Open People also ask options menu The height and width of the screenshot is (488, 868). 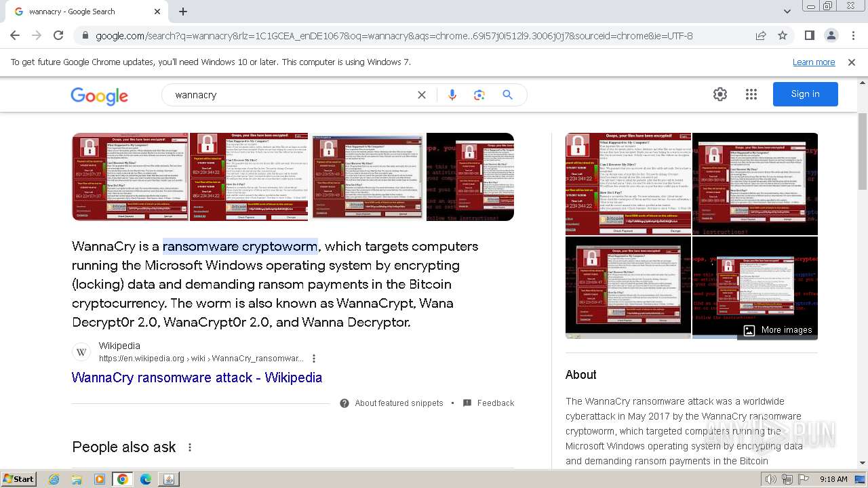(190, 447)
